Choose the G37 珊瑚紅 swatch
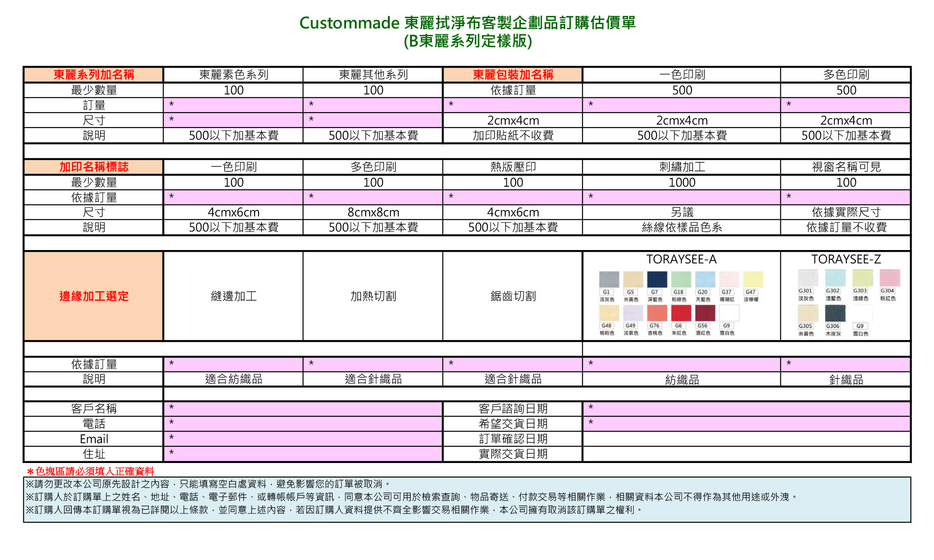The width and height of the screenshot is (934, 560). click(730, 279)
